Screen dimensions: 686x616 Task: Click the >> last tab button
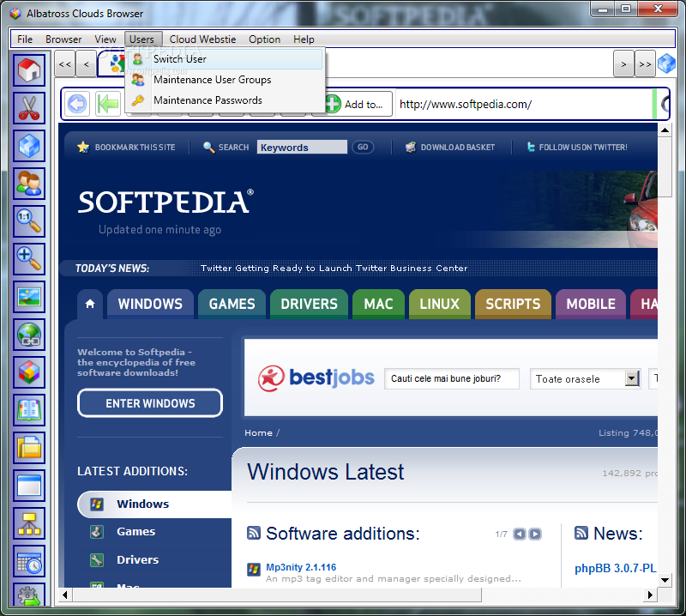pos(645,64)
